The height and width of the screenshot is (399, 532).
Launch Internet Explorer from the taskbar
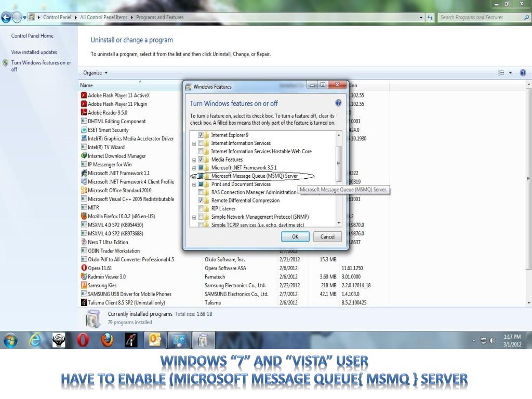(x=35, y=340)
